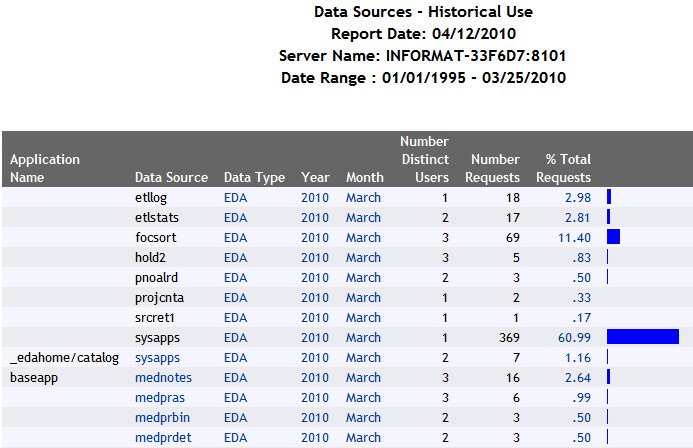Click the Number Requests column header
Viewport: 693px width, 448px height.
[x=493, y=168]
